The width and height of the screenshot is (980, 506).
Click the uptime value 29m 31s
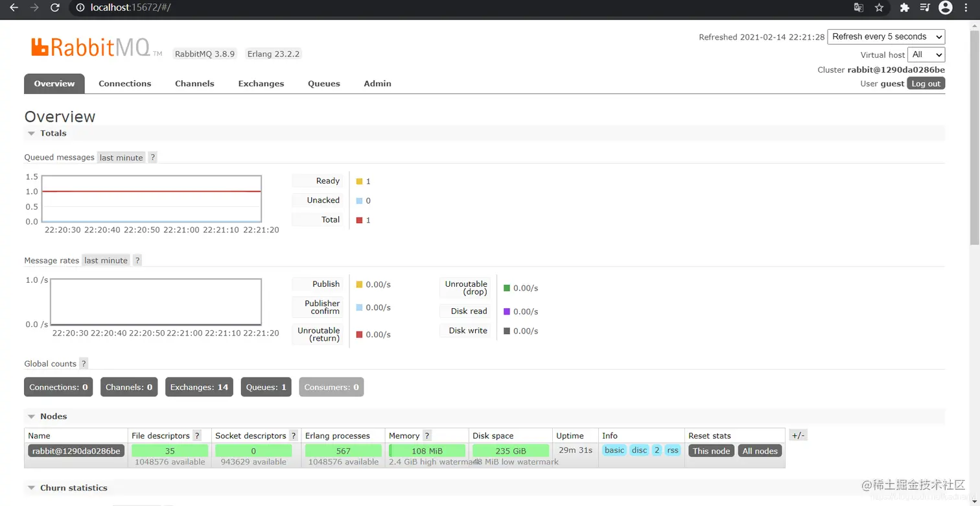point(576,450)
